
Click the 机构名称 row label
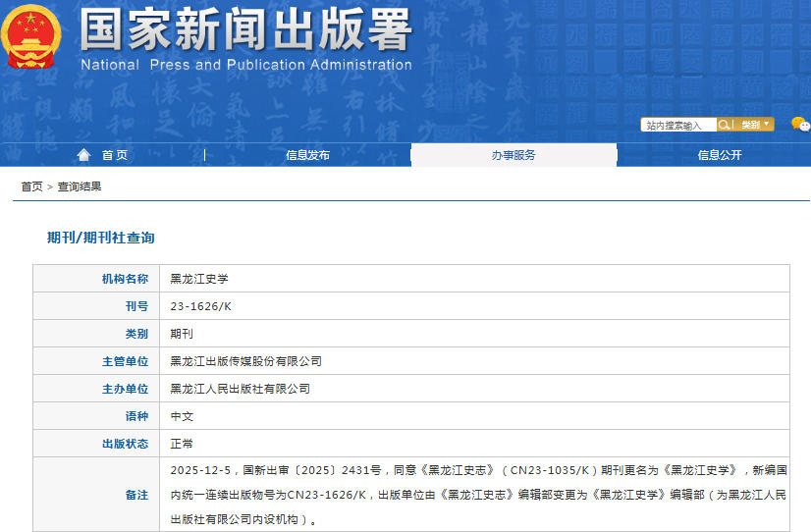(x=125, y=279)
